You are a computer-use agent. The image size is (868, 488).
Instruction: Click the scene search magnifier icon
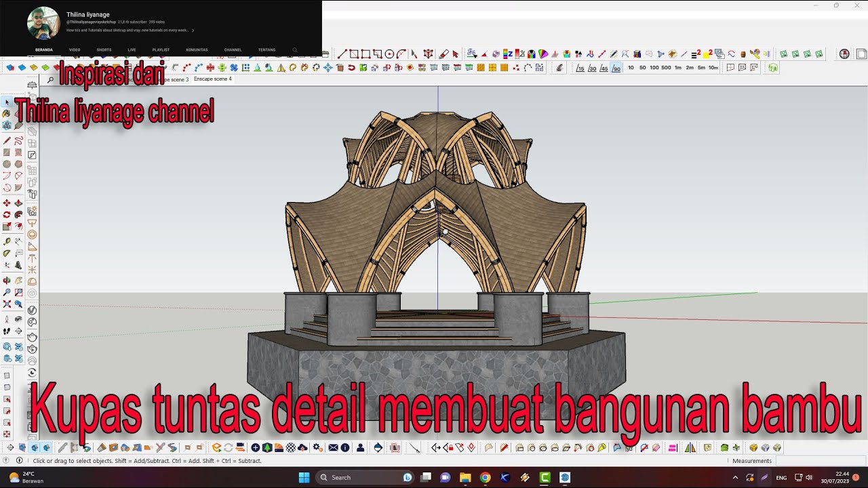[50, 80]
